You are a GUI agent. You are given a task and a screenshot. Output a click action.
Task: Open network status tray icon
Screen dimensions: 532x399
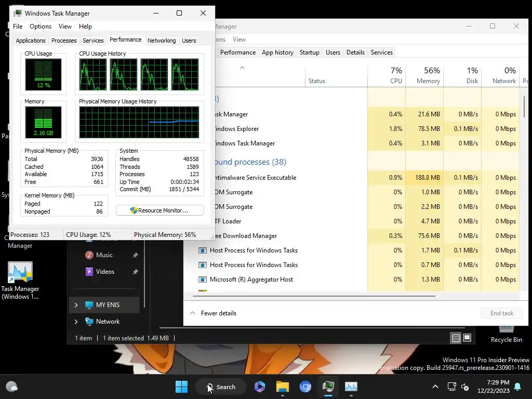(x=451, y=387)
